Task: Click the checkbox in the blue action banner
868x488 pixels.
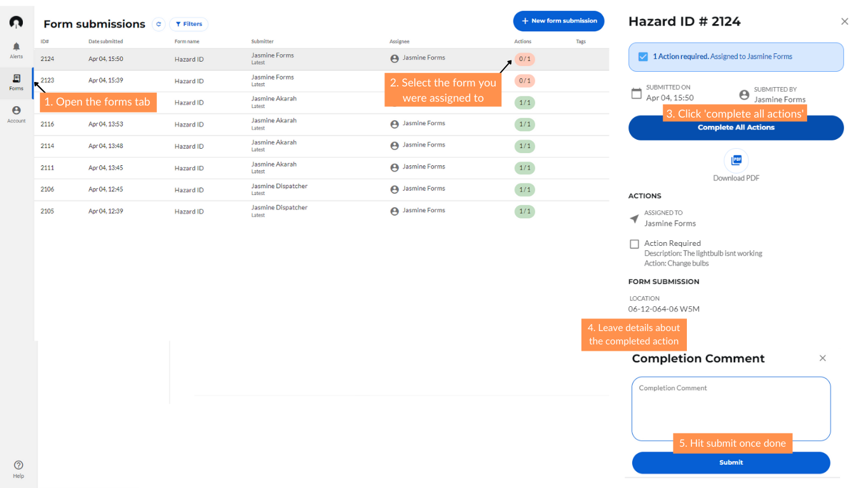Action: (x=644, y=57)
